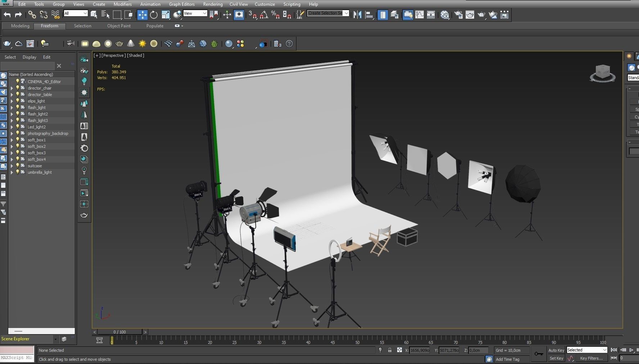Expand the photography_backdrop tree node
The width and height of the screenshot is (639, 364).
[12, 133]
